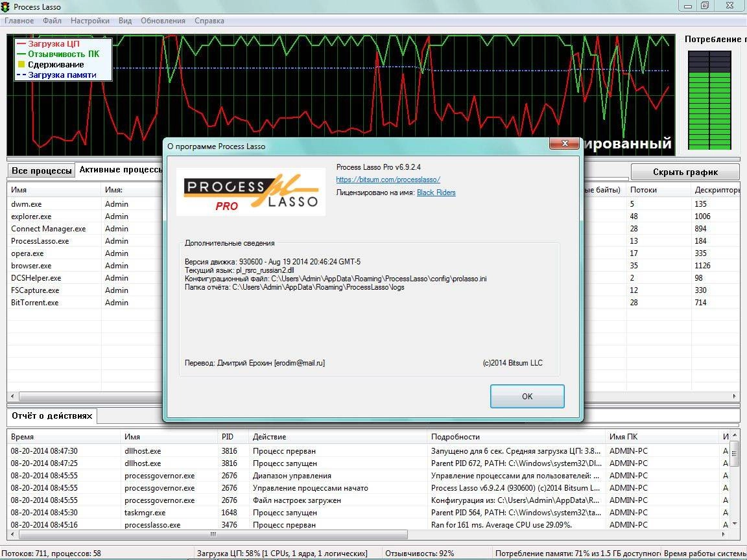Click the process list left scroll arrow
Image resolution: width=747 pixels, height=560 pixels.
(12, 396)
